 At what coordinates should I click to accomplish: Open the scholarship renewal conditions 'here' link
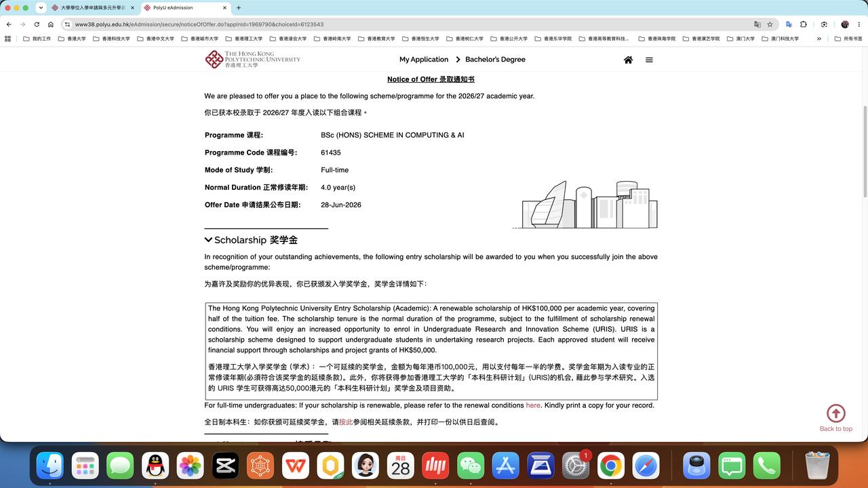pos(533,405)
